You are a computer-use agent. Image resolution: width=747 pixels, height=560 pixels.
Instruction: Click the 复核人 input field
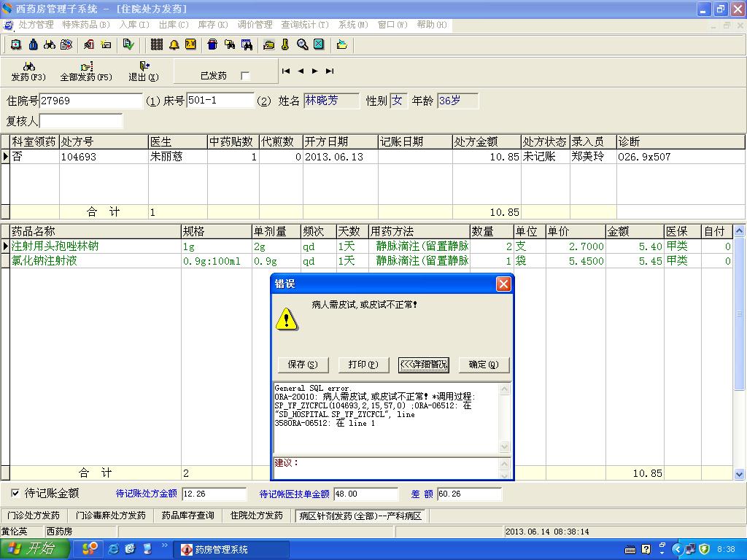[80, 121]
